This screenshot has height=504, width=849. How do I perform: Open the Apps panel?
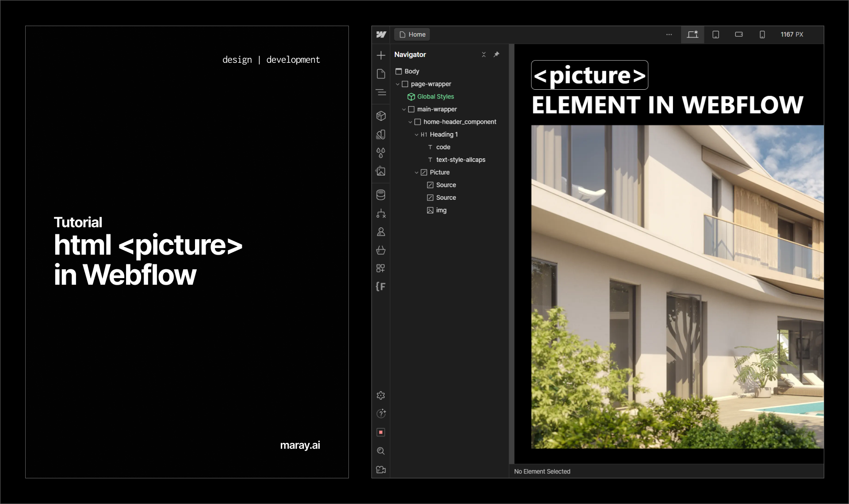381,268
